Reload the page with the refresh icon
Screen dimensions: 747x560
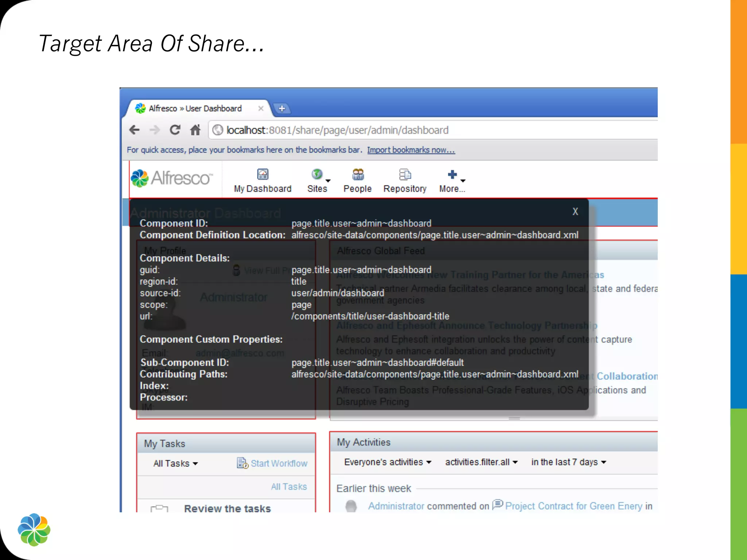click(x=175, y=130)
